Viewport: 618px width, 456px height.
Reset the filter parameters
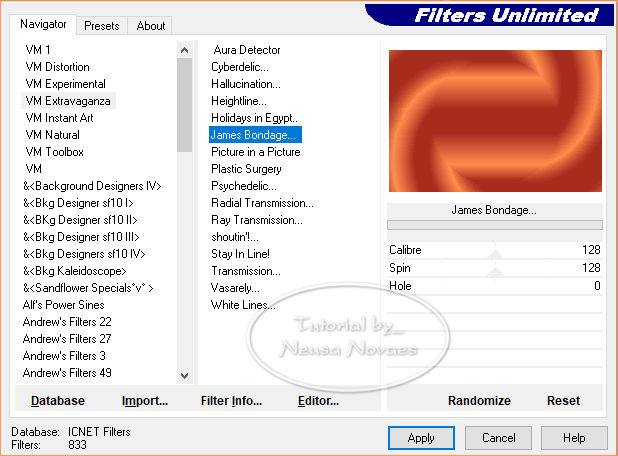(563, 400)
